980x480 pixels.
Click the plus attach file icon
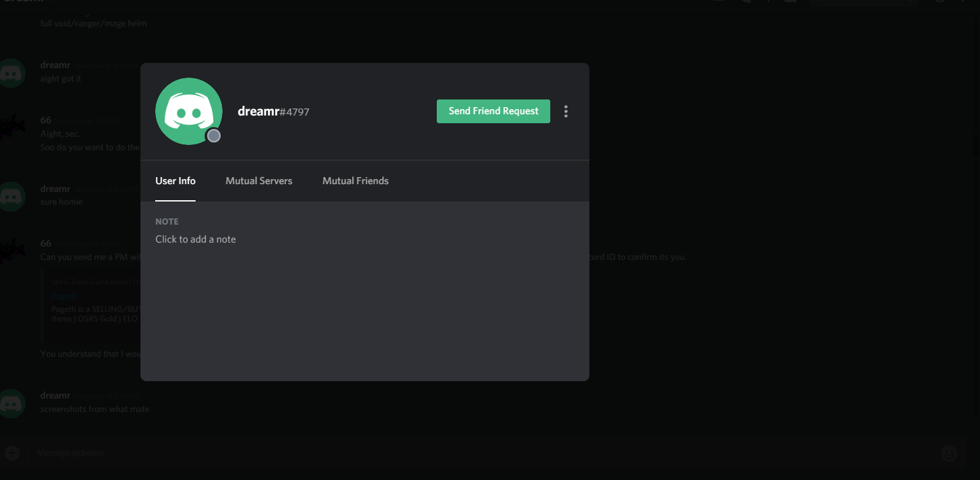click(x=12, y=453)
